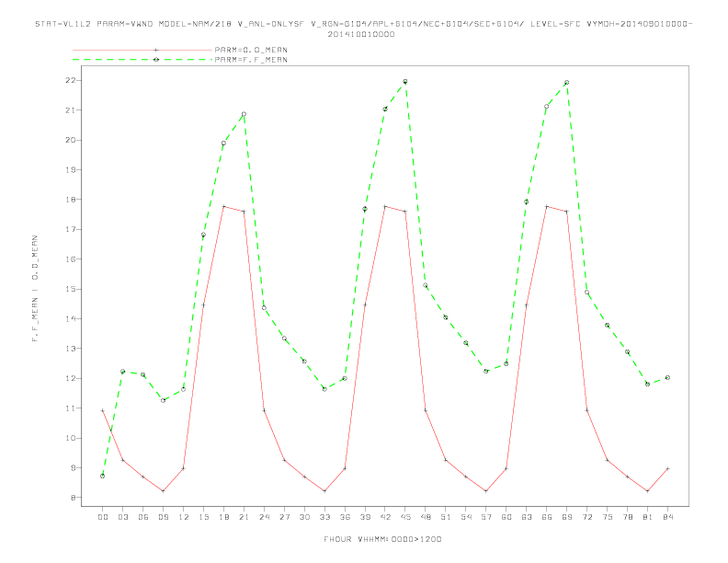Click y-axis tick label 17
The width and height of the screenshot is (728, 563).
point(71,229)
